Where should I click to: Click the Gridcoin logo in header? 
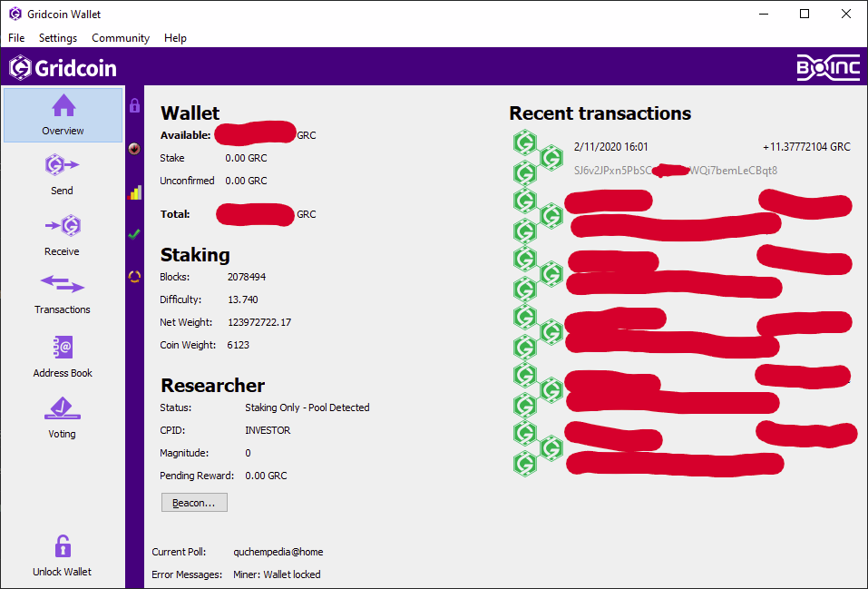click(x=63, y=68)
